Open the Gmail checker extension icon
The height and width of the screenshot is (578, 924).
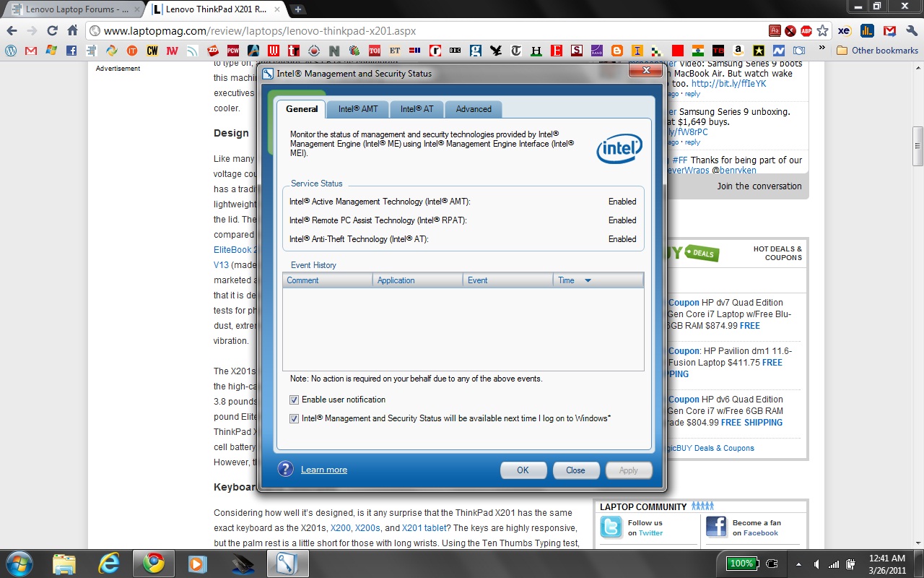(889, 31)
